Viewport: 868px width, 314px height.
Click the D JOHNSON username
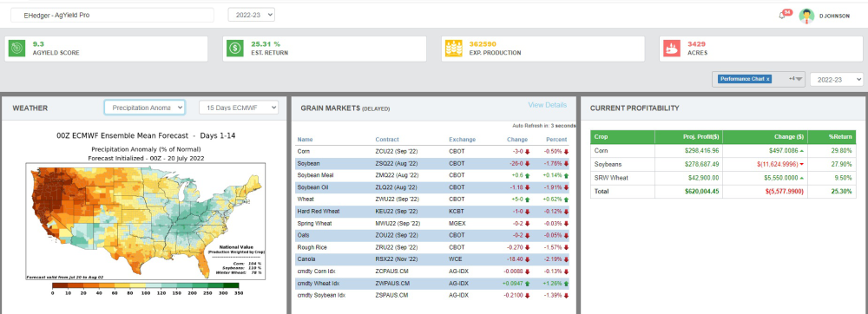coord(834,16)
